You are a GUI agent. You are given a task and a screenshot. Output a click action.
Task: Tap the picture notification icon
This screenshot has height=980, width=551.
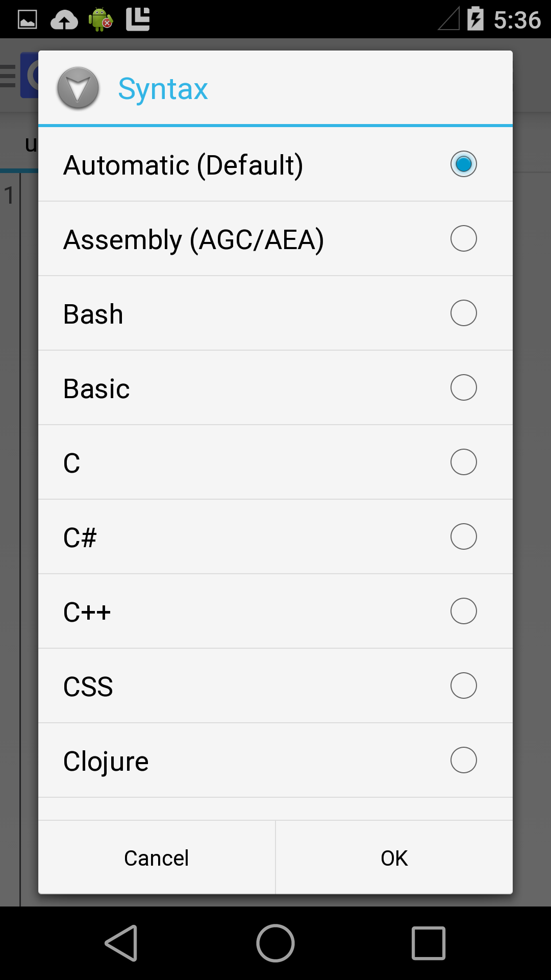click(28, 19)
